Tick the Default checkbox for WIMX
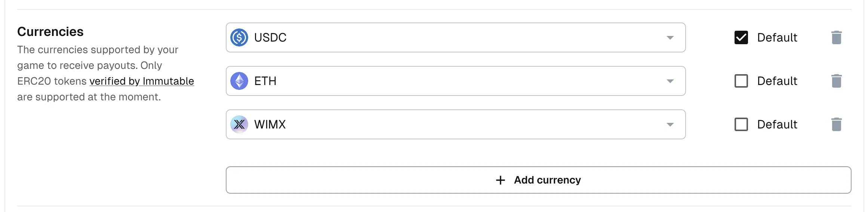 tap(741, 124)
